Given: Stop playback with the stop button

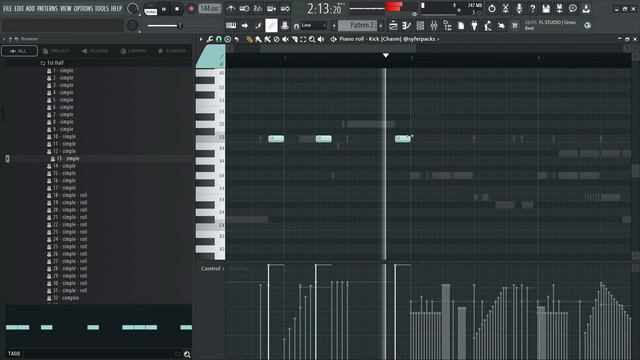Looking at the screenshot, I should click(177, 9).
